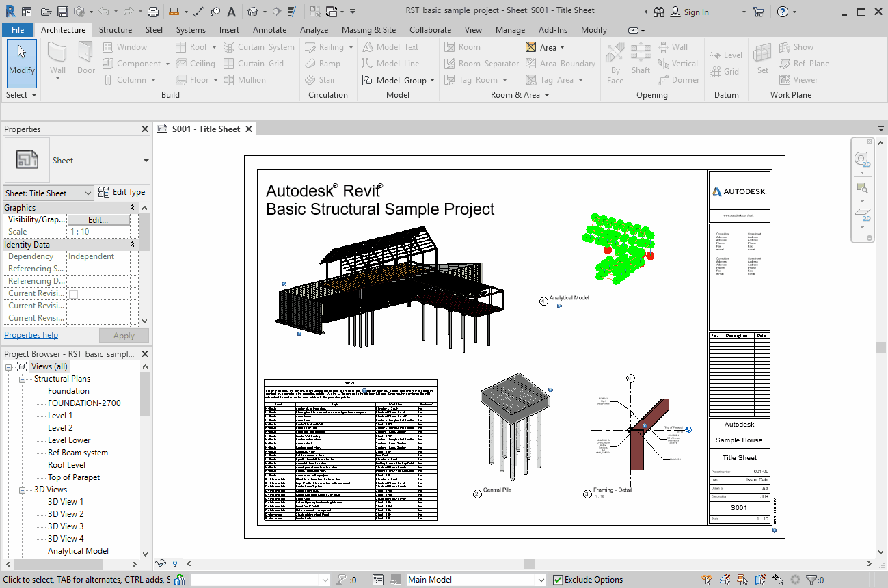Select the Room tool
This screenshot has width=888, height=588.
[x=462, y=47]
